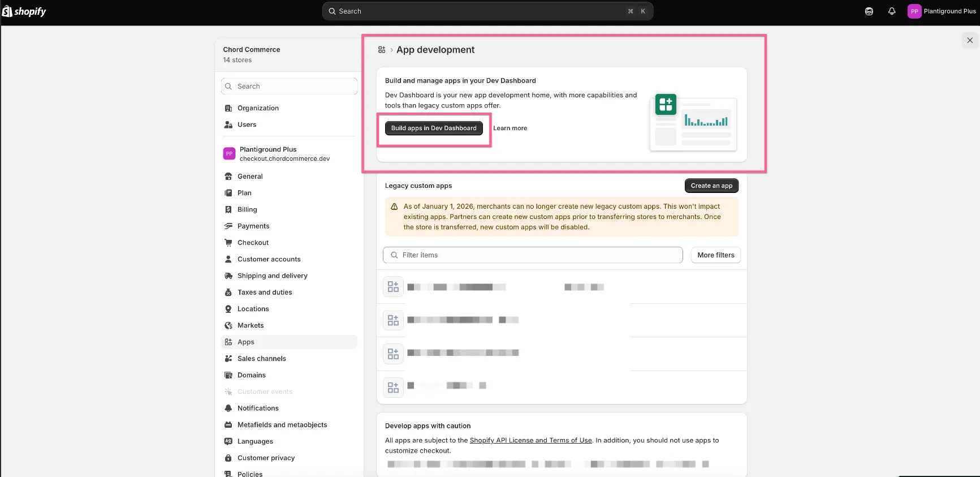This screenshot has width=980, height=477.
Task: Open notifications bell icon
Action: [892, 11]
